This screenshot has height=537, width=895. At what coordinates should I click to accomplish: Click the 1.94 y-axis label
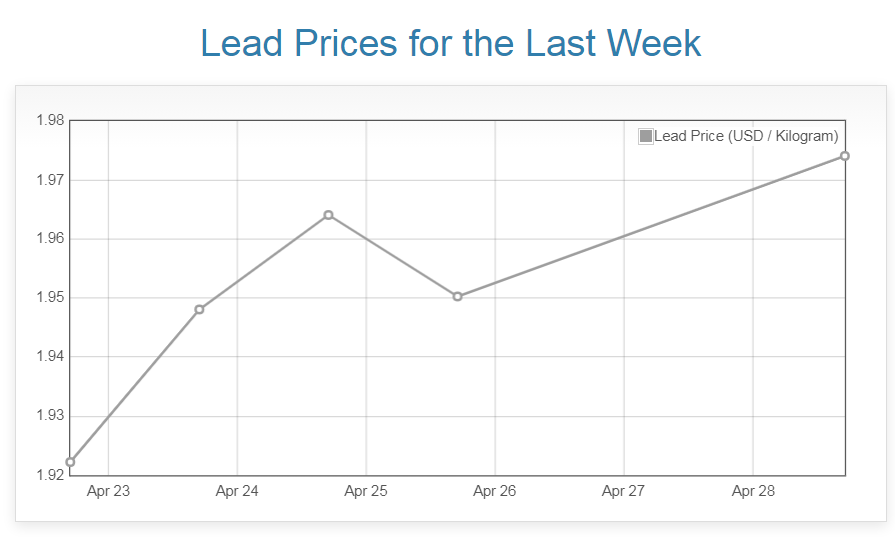pyautogui.click(x=50, y=357)
